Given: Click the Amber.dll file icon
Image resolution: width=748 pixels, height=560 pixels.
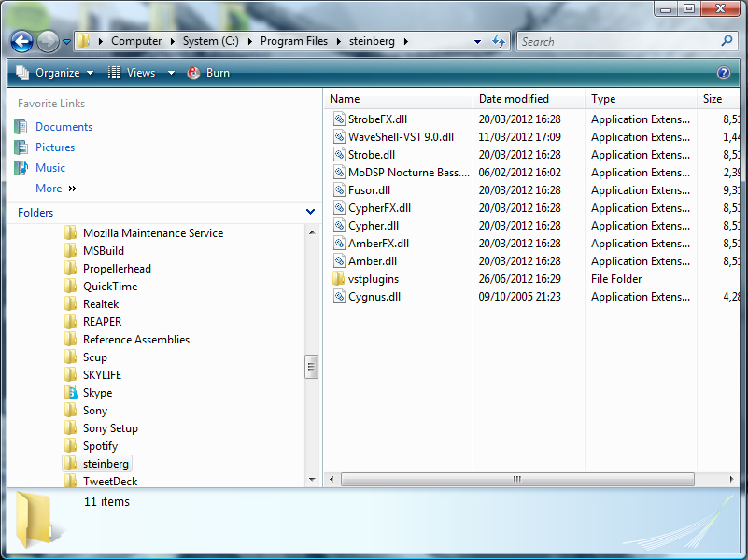Looking at the screenshot, I should click(339, 261).
